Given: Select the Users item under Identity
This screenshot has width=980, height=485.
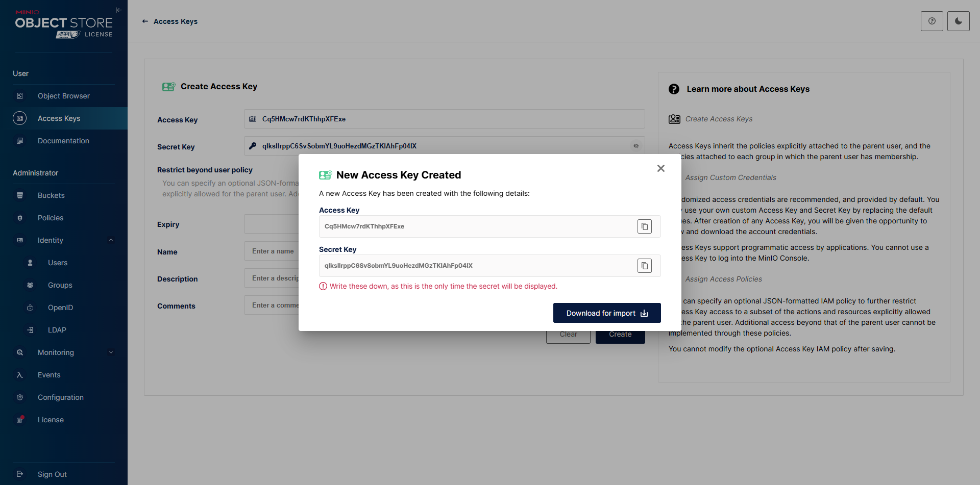Looking at the screenshot, I should 57,263.
